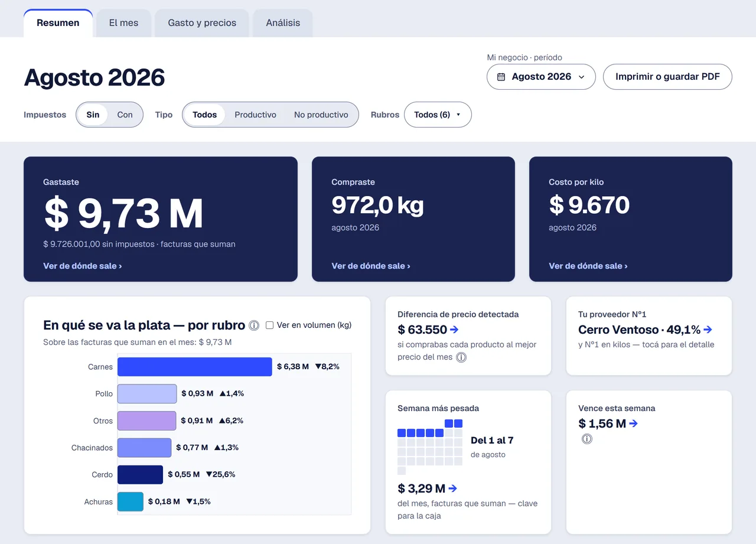Click the Pollo bar in the chart

147,394
